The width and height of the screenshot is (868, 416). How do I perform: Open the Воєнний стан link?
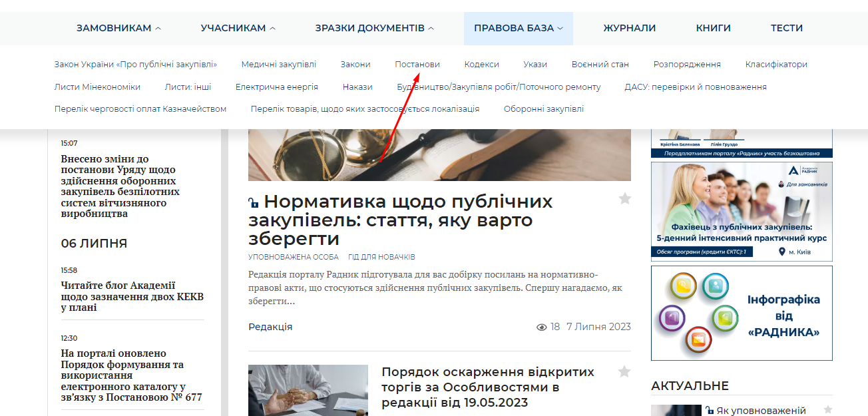[600, 65]
